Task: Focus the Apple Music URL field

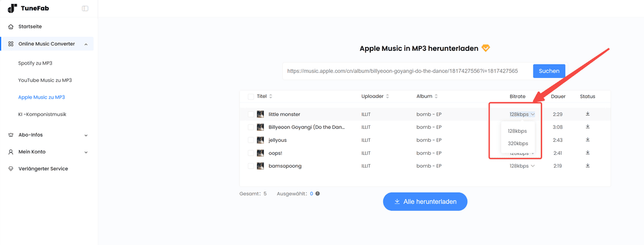Action: click(x=408, y=71)
